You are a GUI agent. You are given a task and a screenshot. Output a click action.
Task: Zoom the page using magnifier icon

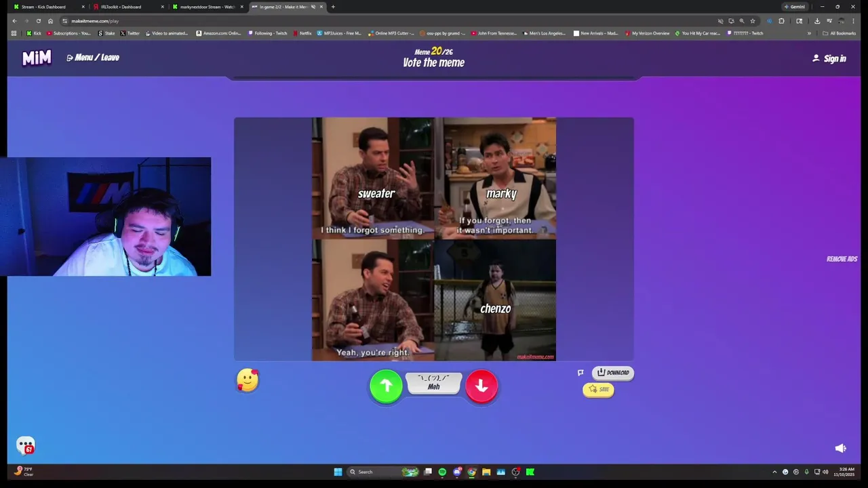742,21
